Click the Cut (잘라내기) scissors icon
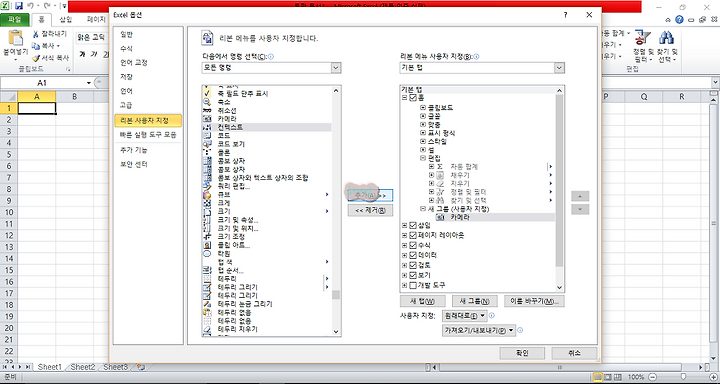This screenshot has height=384, width=720. point(36,34)
